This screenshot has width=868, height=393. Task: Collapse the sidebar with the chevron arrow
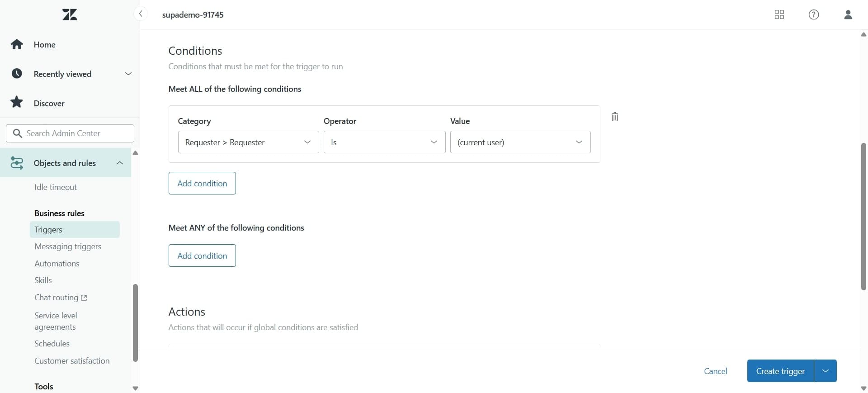[x=141, y=14]
